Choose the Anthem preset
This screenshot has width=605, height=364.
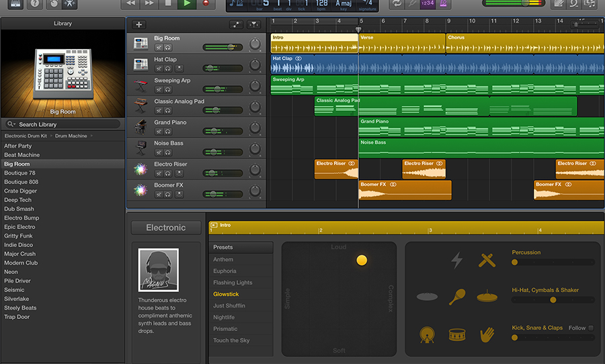coord(223,259)
